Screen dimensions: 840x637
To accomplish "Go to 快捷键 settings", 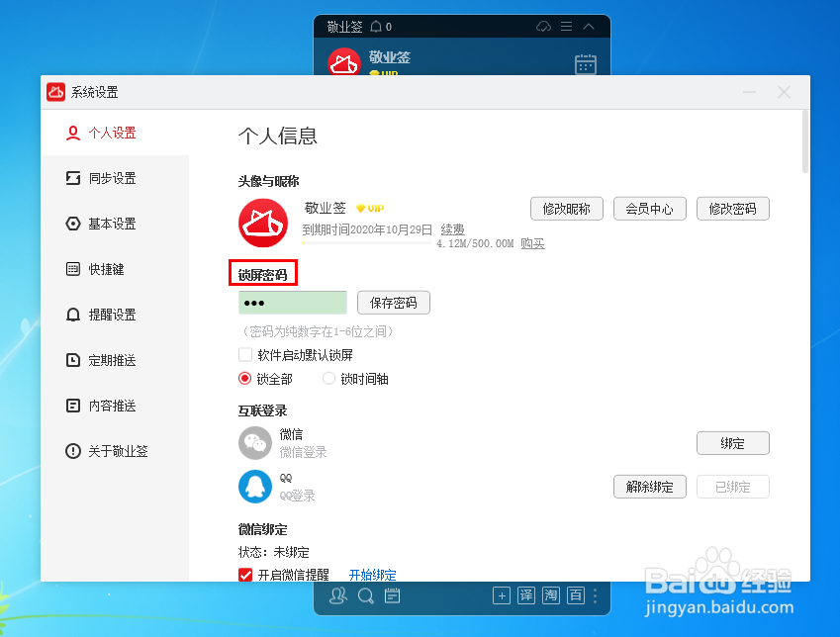I will click(115, 269).
